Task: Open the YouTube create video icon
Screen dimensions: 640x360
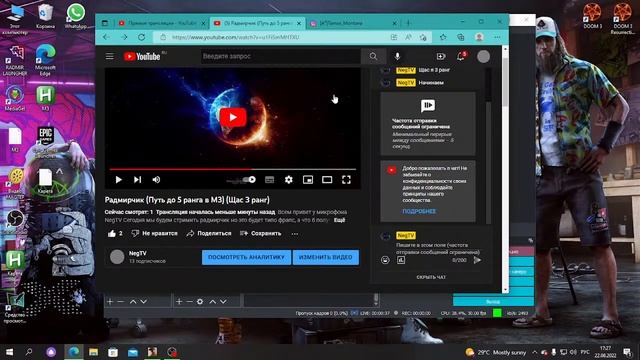Action: [441, 56]
